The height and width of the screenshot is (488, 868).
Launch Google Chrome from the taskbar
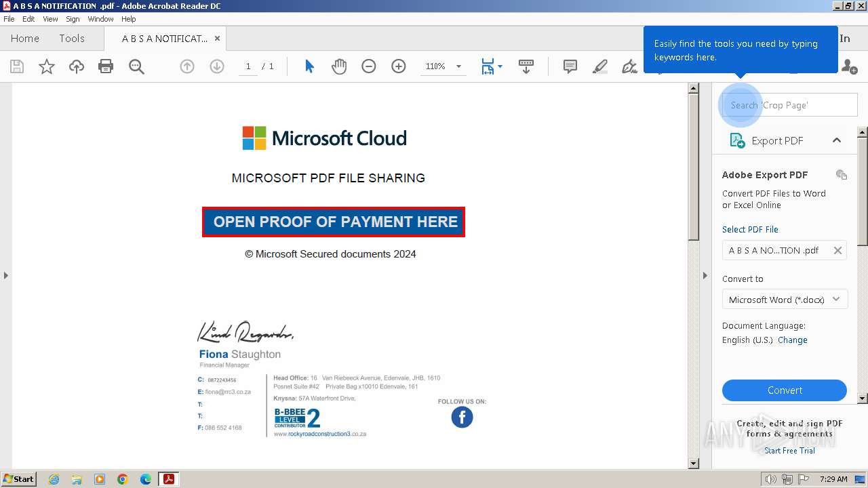point(123,479)
